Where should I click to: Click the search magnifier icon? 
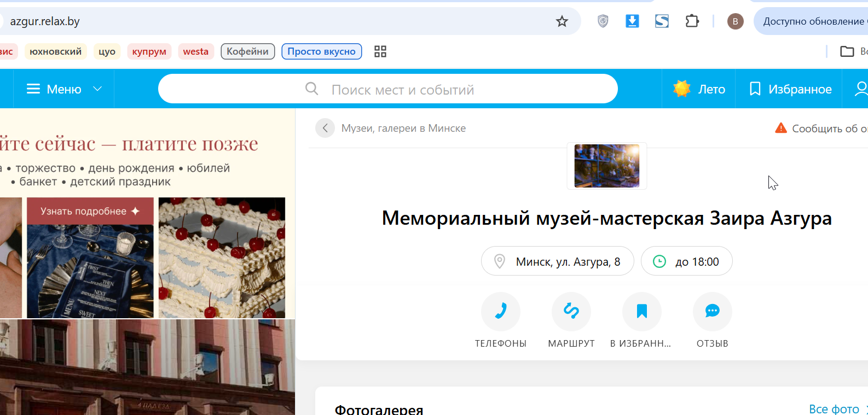pos(311,89)
